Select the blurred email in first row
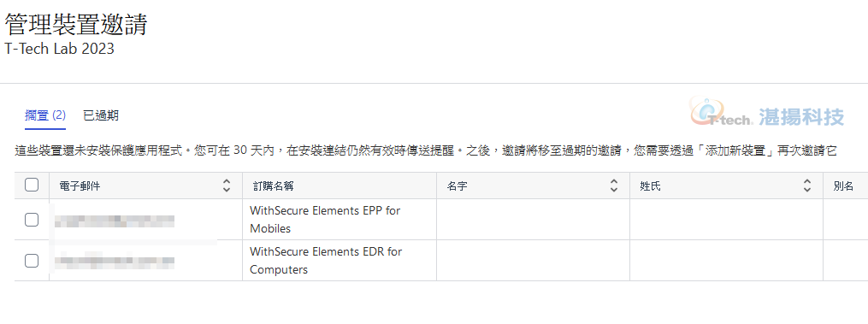This screenshot has height=324, width=868. [x=115, y=221]
